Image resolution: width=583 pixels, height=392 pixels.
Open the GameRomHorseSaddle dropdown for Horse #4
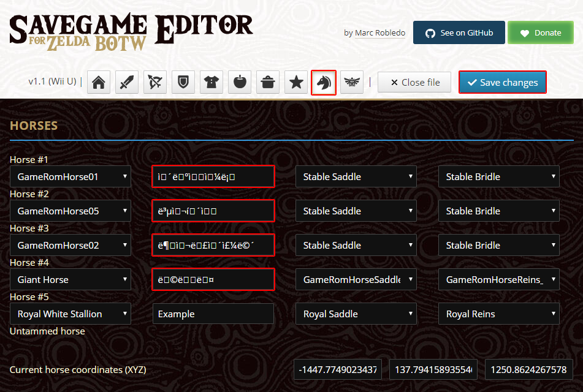tap(356, 279)
